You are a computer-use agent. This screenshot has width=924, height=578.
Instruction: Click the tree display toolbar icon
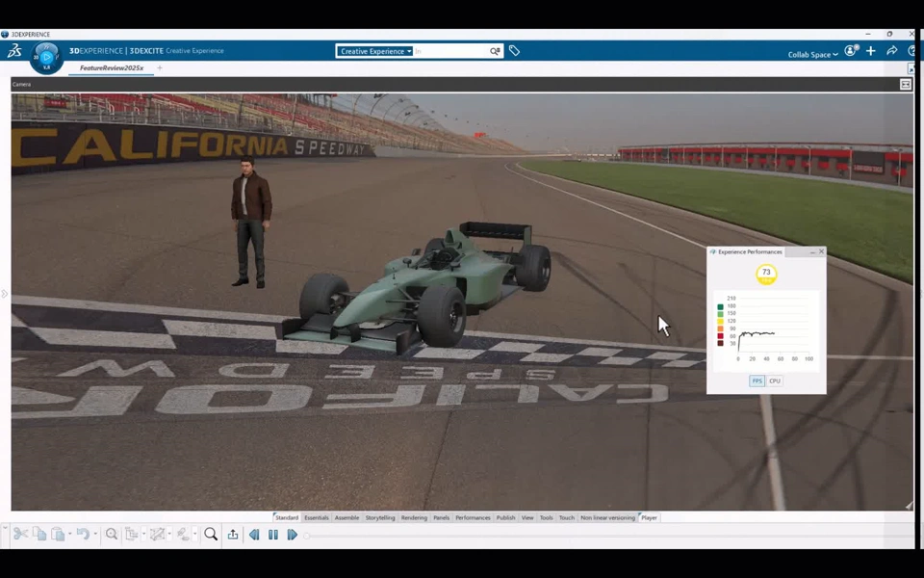click(x=132, y=535)
